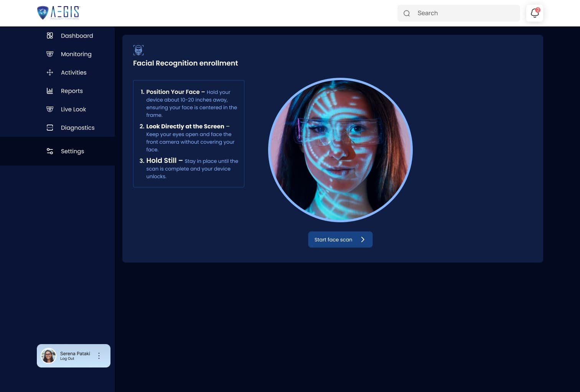The width and height of the screenshot is (580, 392).
Task: Click the magnifier icon in search bar
Action: [407, 13]
